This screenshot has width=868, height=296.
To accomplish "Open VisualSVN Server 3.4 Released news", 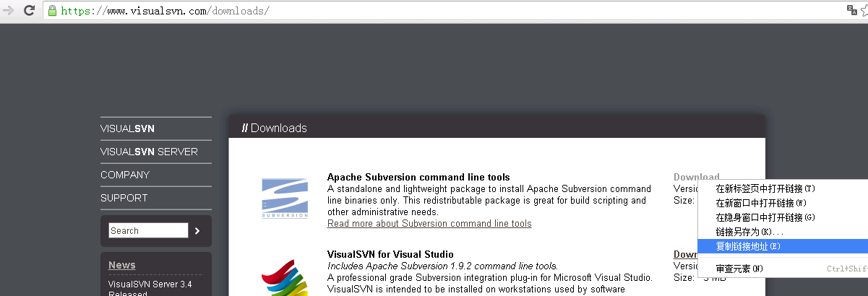I will (x=150, y=290).
